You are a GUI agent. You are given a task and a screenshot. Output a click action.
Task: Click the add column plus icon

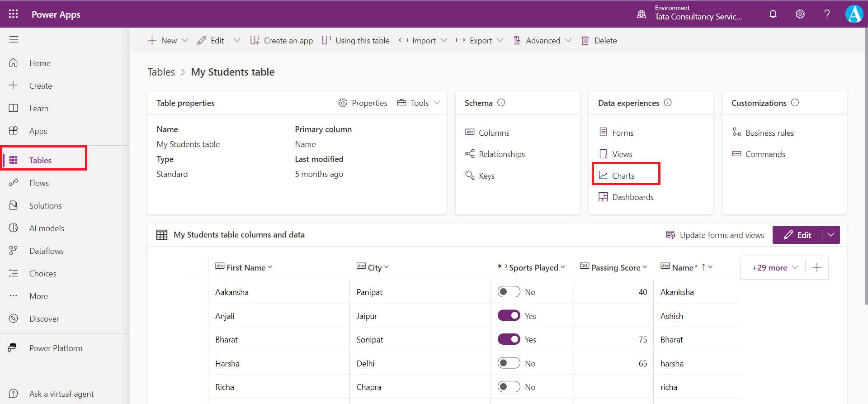816,267
